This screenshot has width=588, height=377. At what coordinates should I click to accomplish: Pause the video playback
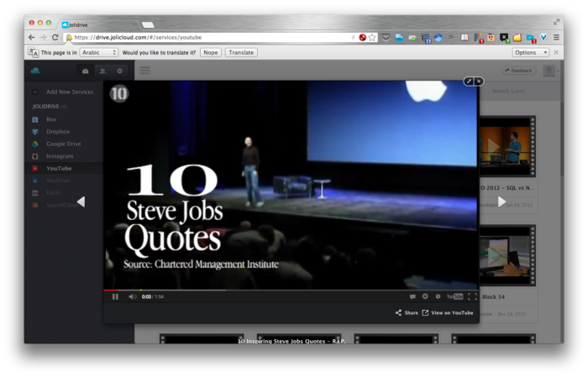coord(115,296)
